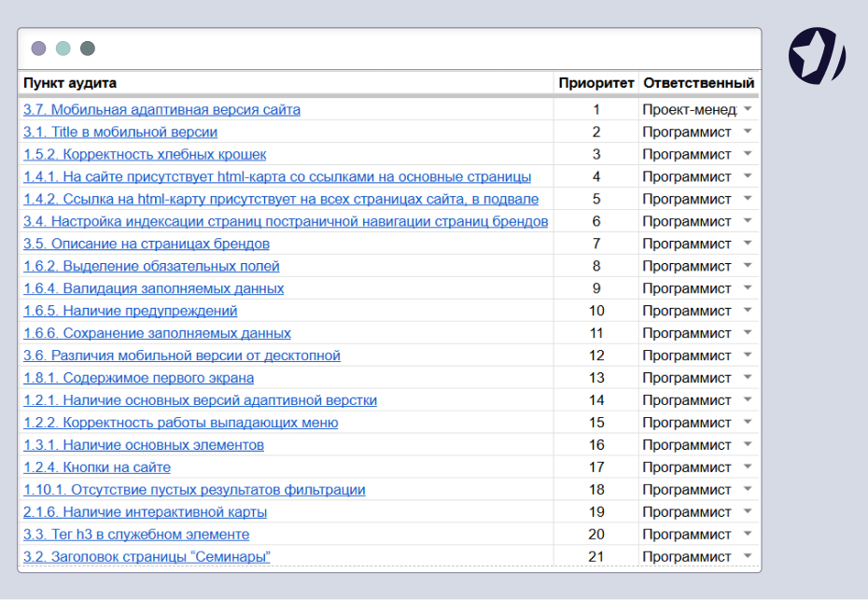868x600 pixels.
Task: Select the Ответственный column header
Action: [x=699, y=83]
